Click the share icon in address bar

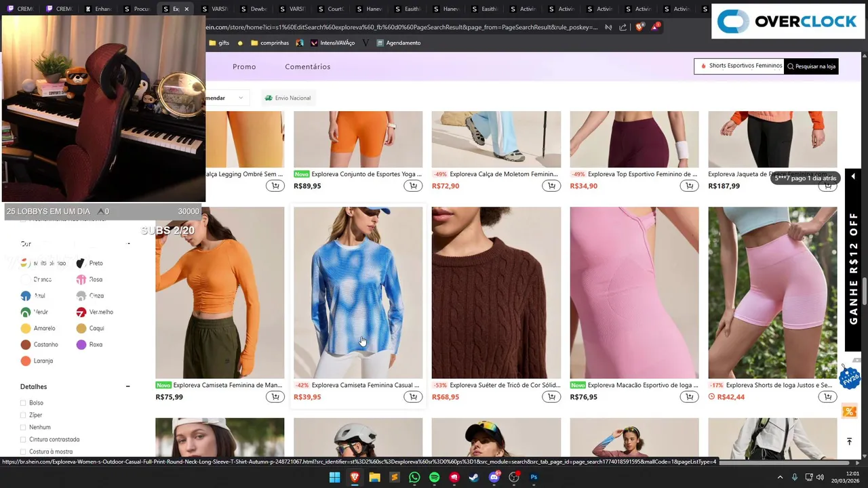tap(623, 27)
